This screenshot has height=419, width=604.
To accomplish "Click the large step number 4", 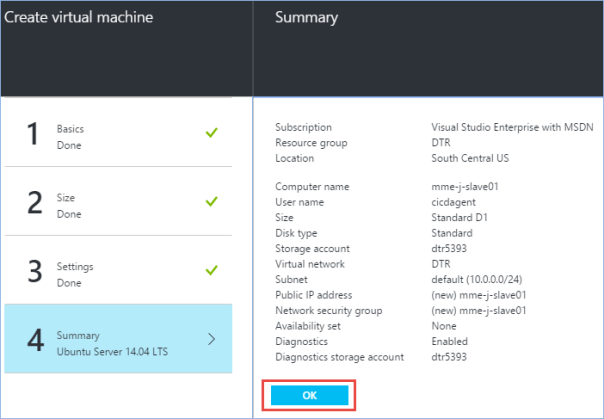I will (33, 342).
